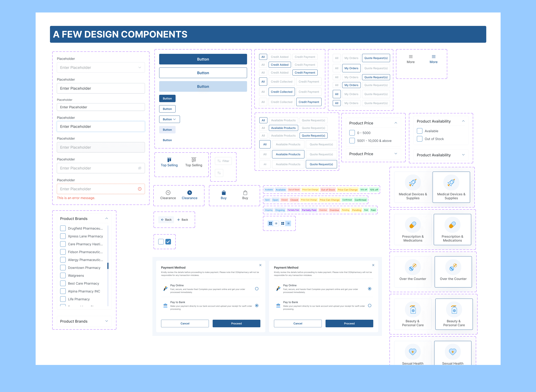536x392 pixels.
Task: Close the left Payment Method dialog
Action: [x=260, y=265]
